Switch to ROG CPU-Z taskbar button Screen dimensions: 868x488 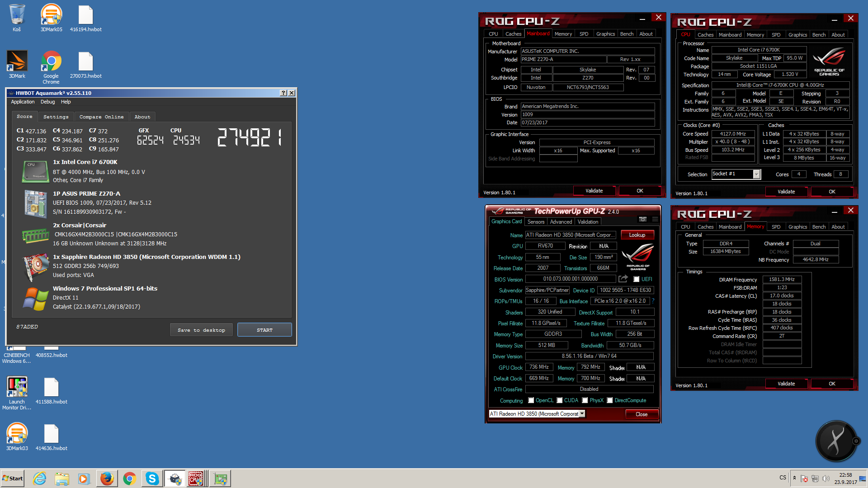click(198, 479)
